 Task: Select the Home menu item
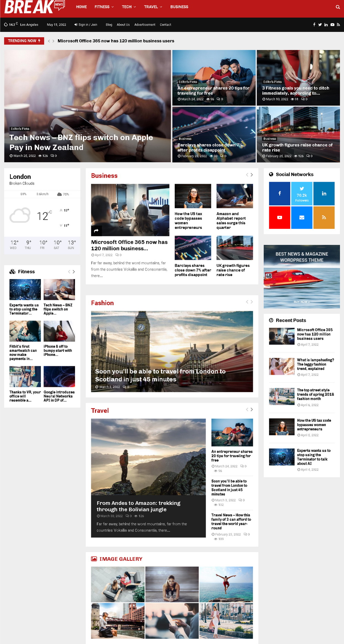81,7
